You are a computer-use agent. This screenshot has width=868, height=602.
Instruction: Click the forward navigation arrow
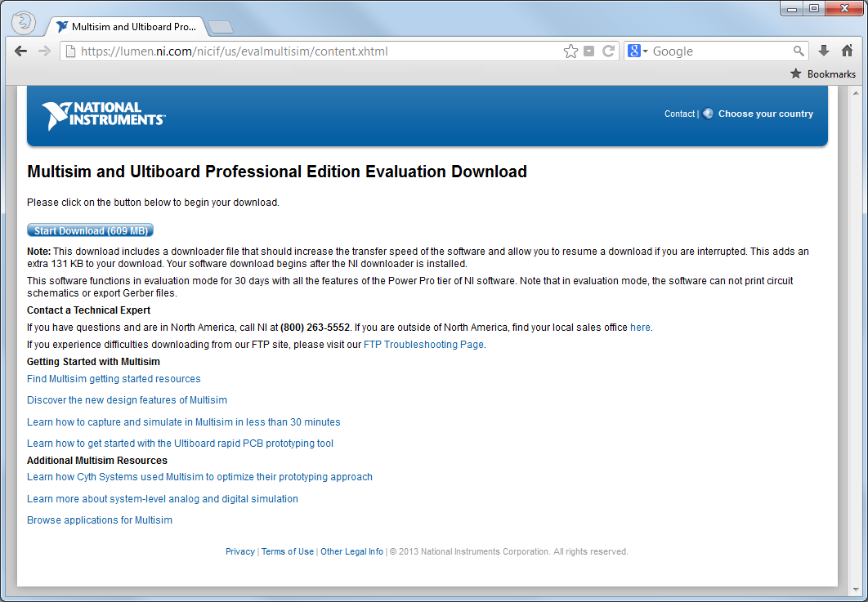pos(44,51)
